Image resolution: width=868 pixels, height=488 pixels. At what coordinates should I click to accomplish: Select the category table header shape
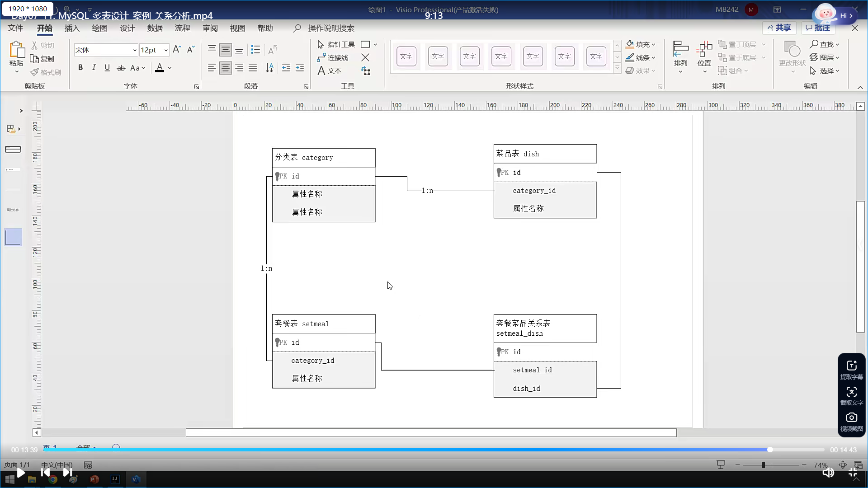point(324,158)
